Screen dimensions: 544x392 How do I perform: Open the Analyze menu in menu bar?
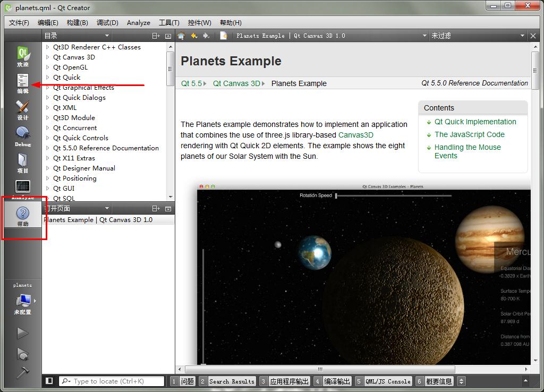pyautogui.click(x=138, y=23)
